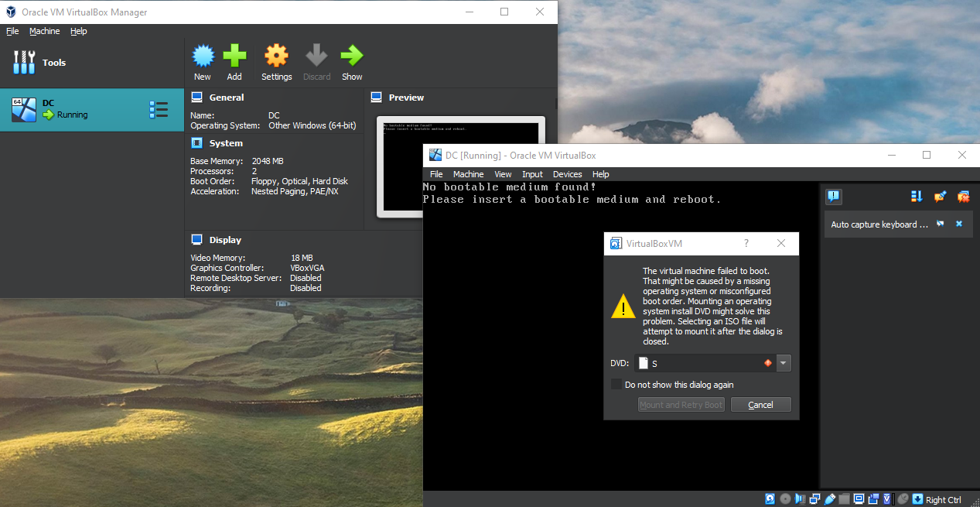The width and height of the screenshot is (980, 507).
Task: Click the Video Memory value 18 MB
Action: 302,258
